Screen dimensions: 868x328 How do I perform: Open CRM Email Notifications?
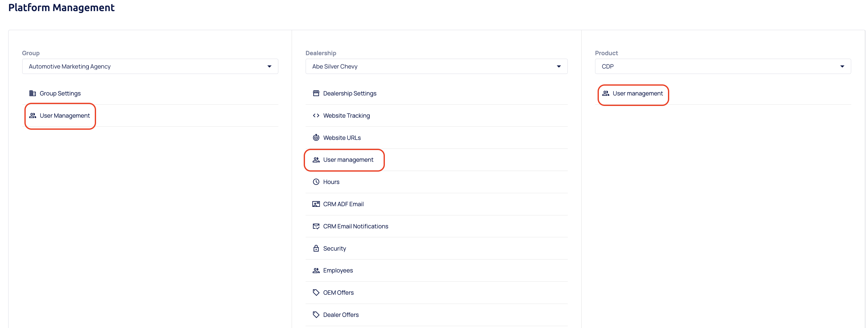355,226
